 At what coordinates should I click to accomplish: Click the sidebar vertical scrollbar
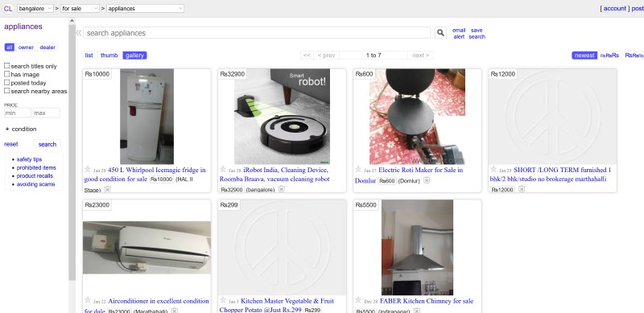click(72, 152)
